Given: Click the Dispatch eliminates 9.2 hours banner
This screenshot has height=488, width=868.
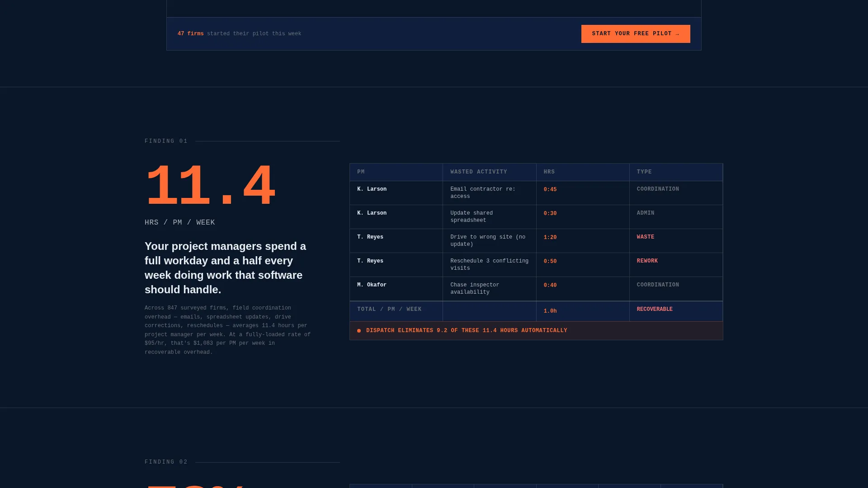Looking at the screenshot, I should 536,331.
